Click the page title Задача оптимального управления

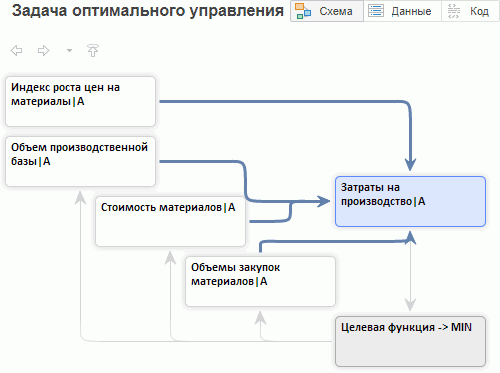pyautogui.click(x=148, y=11)
